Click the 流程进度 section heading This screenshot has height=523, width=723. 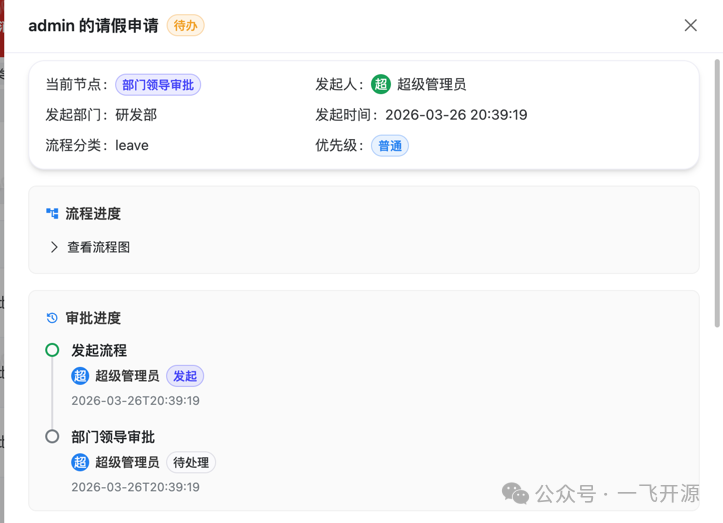(x=93, y=214)
